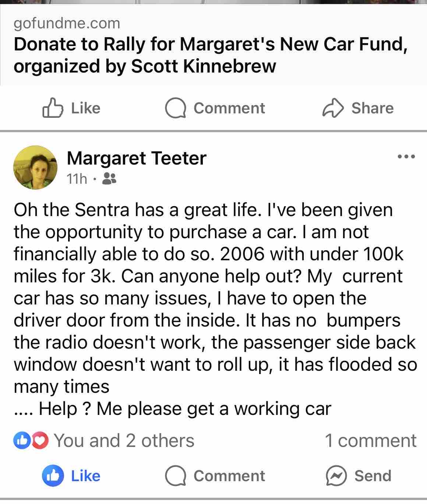Viewport: 427px width, 504px height.
Task: Click comment bubble icon on Margaret's post
Action: click(176, 476)
